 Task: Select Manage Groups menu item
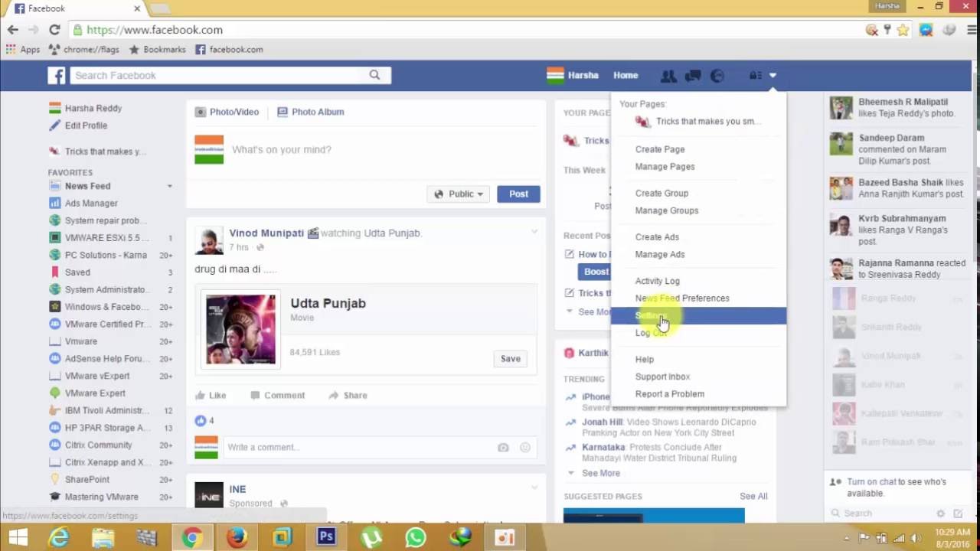(x=667, y=210)
